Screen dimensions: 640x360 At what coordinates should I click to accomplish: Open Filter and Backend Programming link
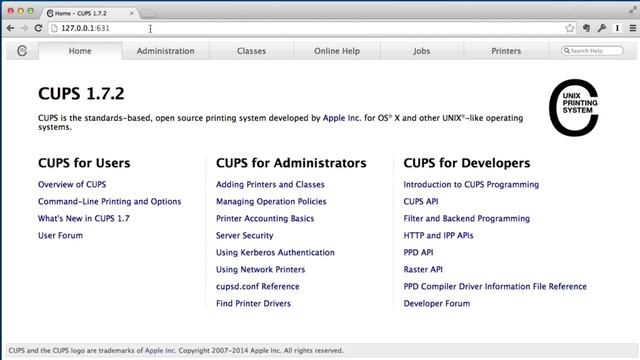coord(467,218)
